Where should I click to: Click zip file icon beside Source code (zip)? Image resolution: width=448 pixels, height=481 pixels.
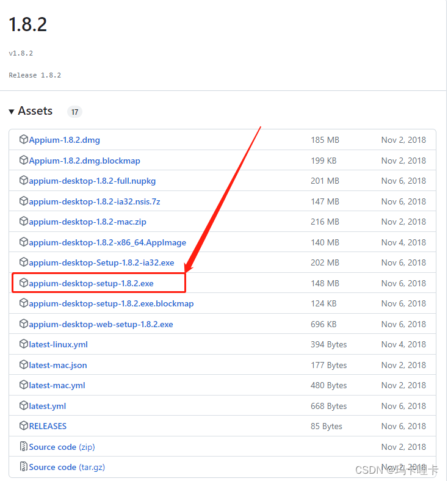pyautogui.click(x=24, y=446)
